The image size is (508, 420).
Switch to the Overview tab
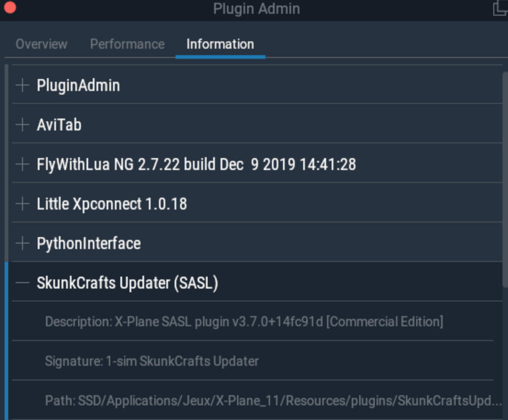pyautogui.click(x=41, y=44)
